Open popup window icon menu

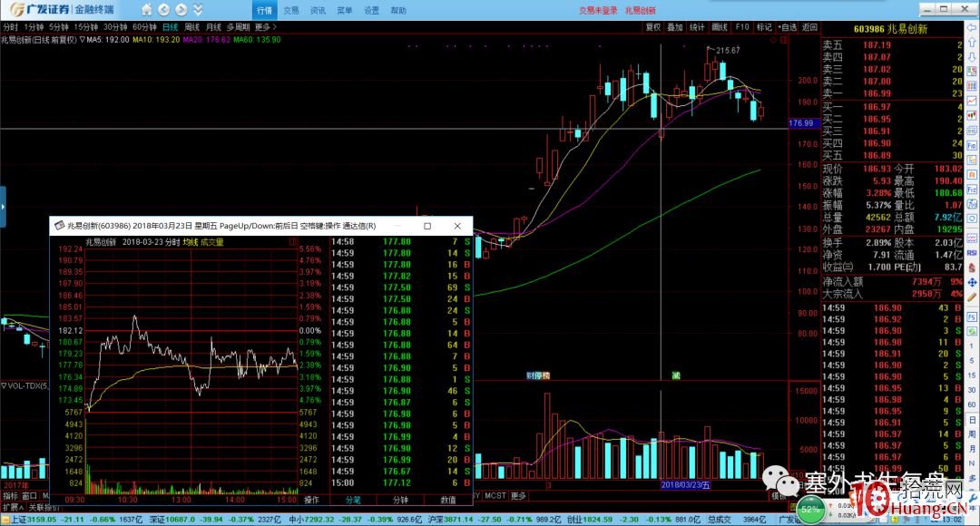(59, 226)
